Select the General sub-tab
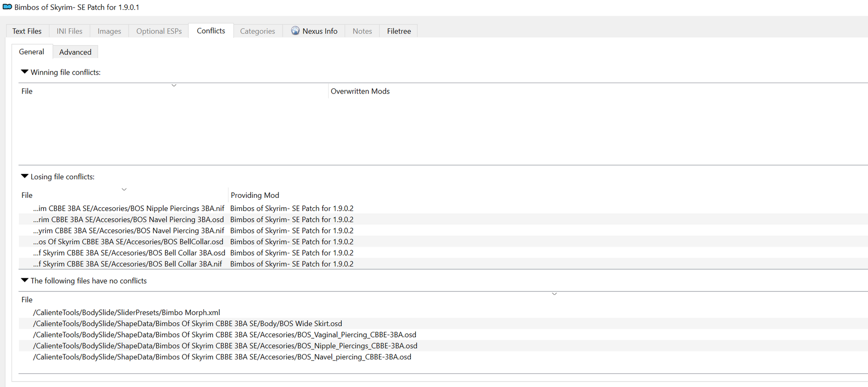This screenshot has width=868, height=387. [32, 52]
